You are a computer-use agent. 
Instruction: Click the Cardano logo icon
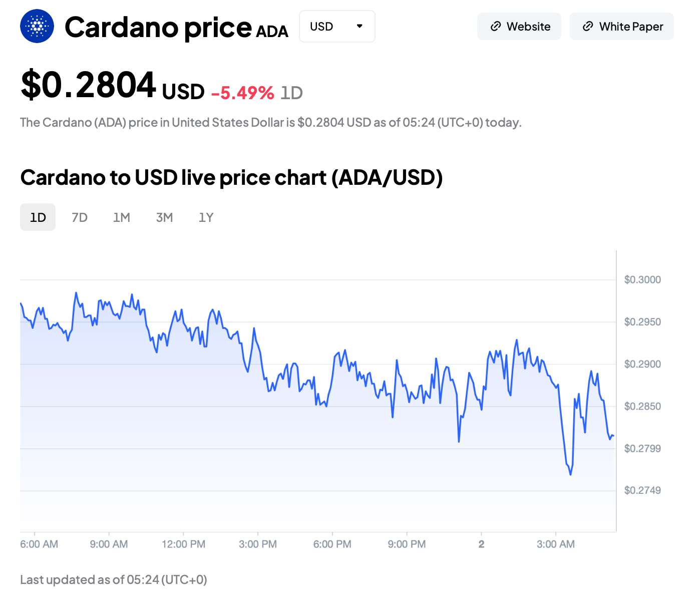pos(37,26)
